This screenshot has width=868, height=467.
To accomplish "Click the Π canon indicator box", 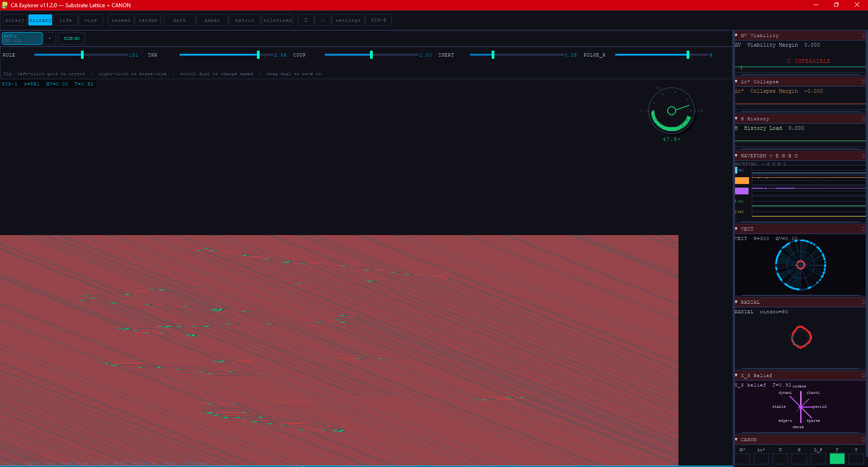I will [780, 459].
